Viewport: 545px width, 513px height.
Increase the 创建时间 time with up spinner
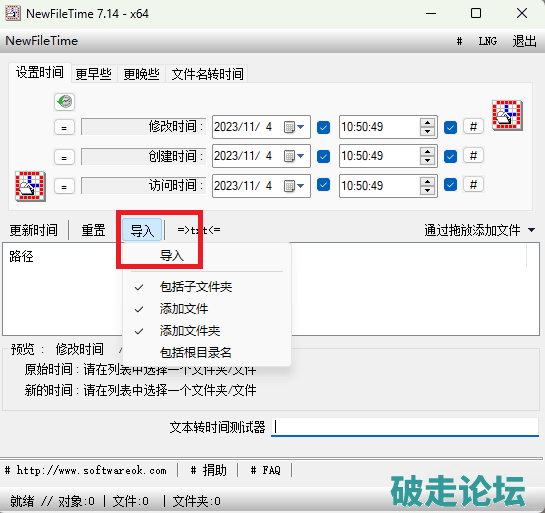(427, 152)
